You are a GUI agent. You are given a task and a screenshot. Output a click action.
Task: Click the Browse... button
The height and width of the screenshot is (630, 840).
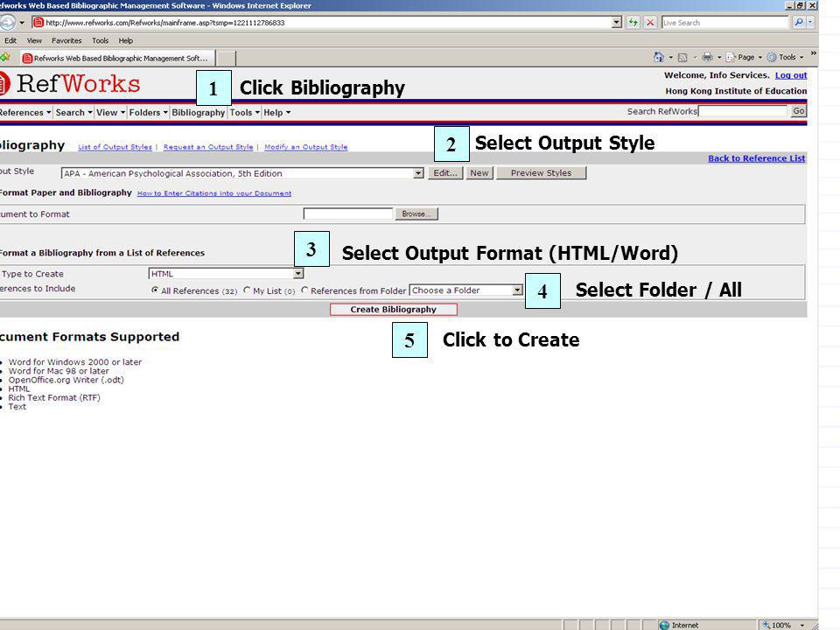tap(416, 213)
